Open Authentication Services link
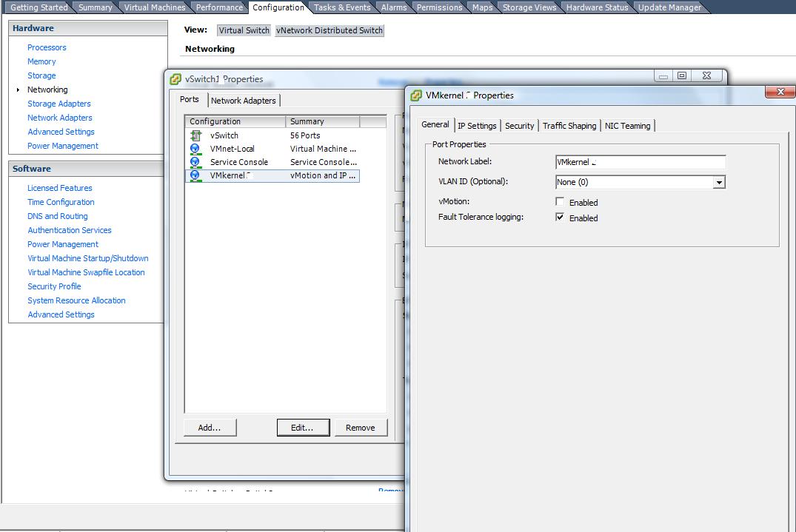Image resolution: width=796 pixels, height=532 pixels. (x=70, y=230)
